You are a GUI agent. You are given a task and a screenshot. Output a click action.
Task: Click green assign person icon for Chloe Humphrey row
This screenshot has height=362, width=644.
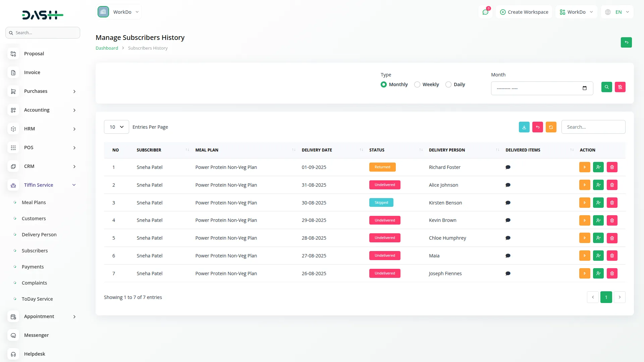tap(598, 238)
